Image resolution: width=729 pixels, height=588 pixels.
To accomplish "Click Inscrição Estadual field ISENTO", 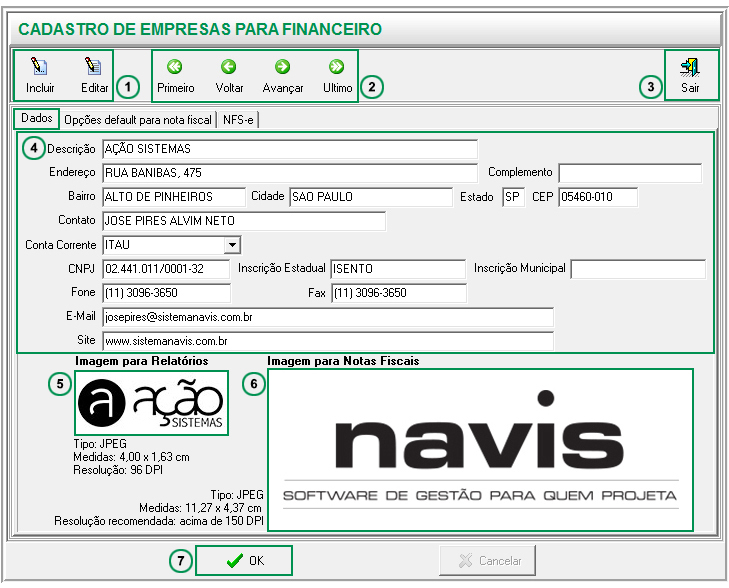I will tap(398, 269).
